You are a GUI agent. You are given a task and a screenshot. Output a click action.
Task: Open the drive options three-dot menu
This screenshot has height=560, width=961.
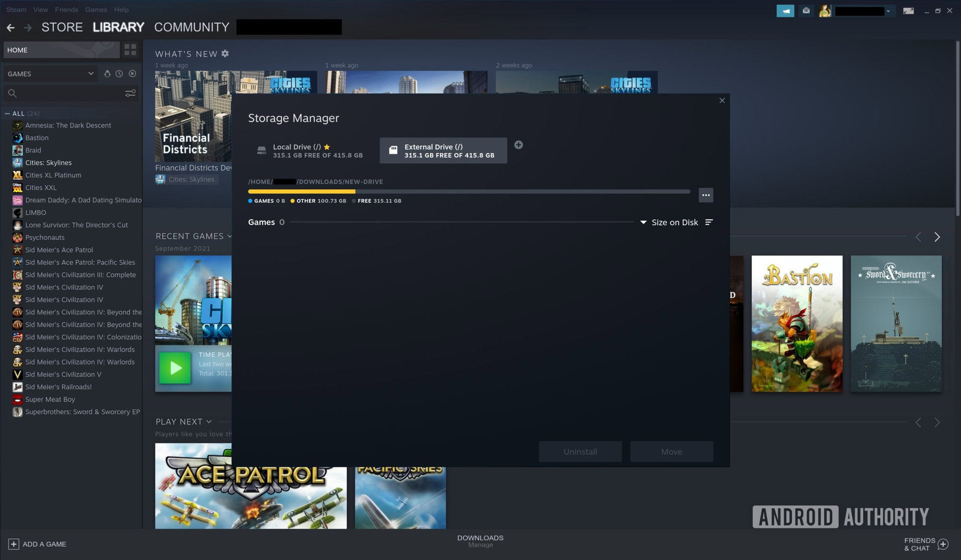tap(706, 195)
